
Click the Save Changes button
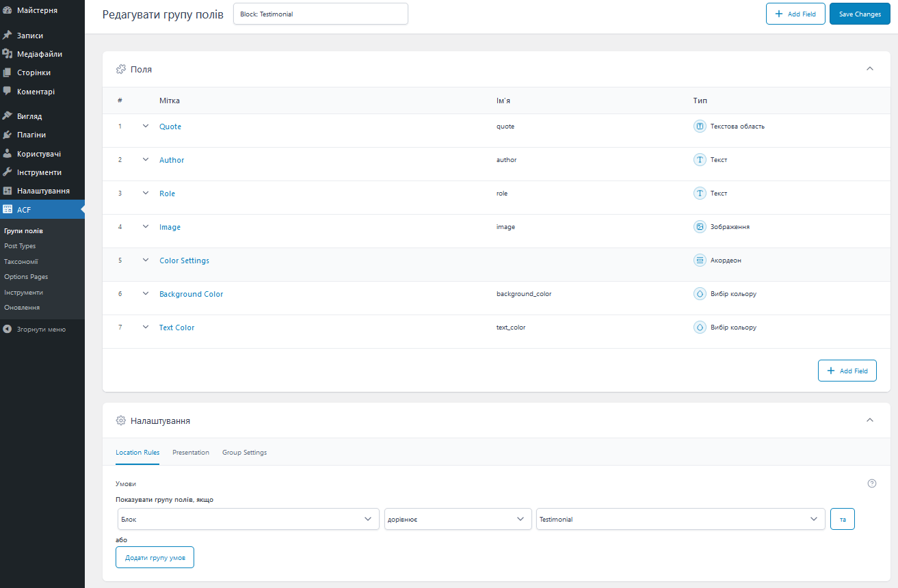click(x=860, y=14)
